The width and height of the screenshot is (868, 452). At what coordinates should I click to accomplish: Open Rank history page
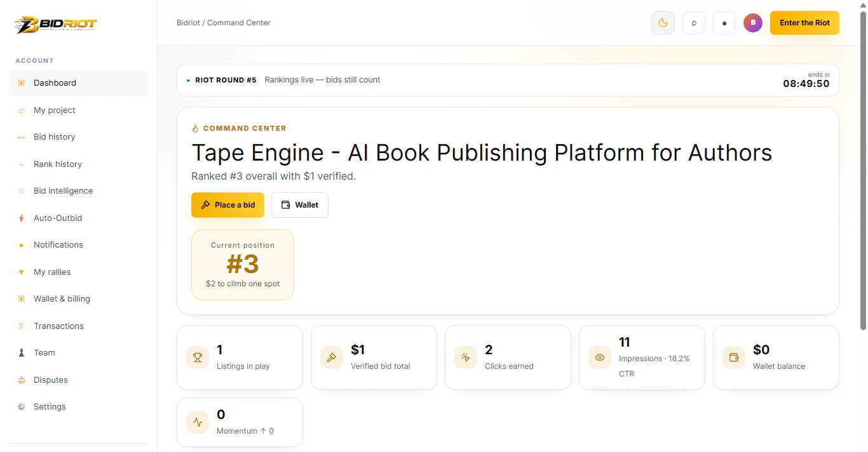78,164
